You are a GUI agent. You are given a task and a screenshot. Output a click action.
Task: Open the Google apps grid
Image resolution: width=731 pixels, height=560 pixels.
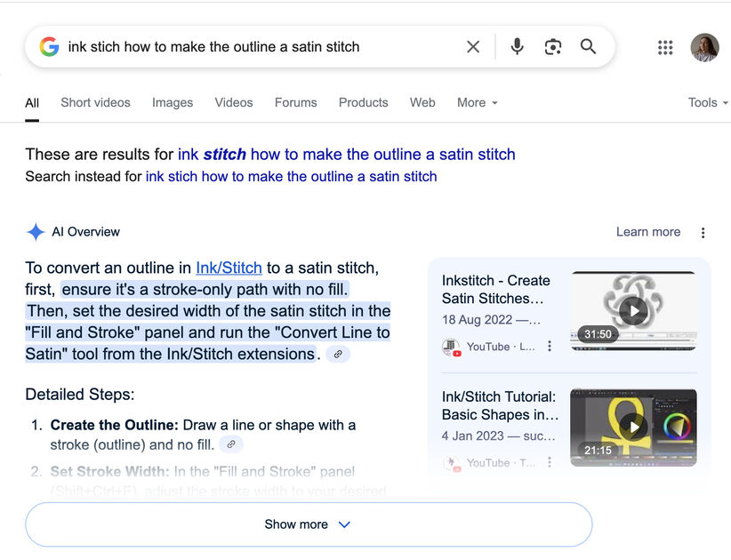click(665, 47)
